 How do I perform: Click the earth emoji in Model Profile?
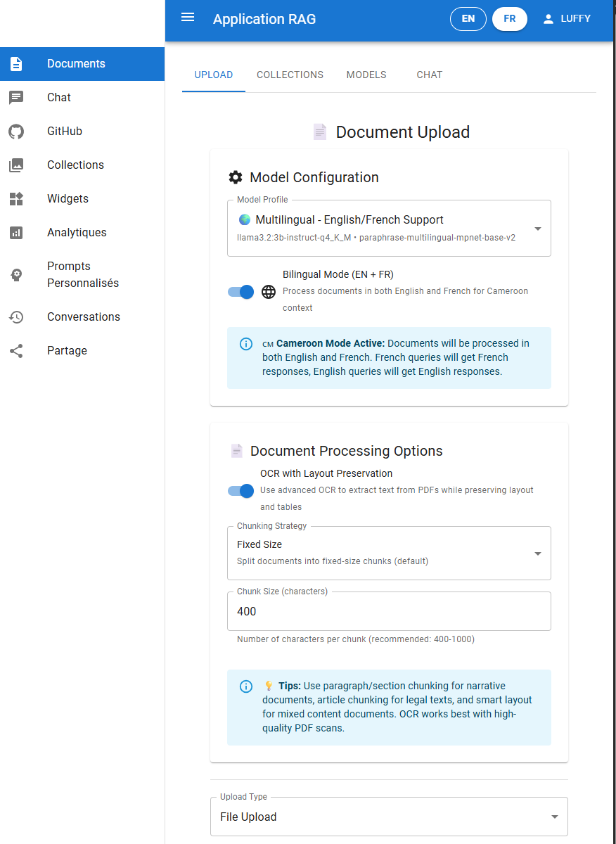(244, 219)
